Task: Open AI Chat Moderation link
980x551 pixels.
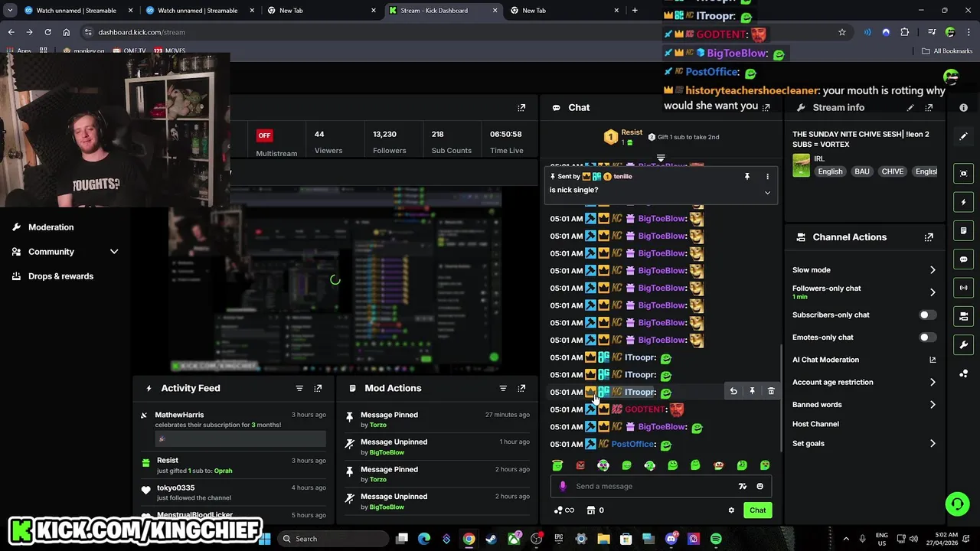Action: [864, 360]
